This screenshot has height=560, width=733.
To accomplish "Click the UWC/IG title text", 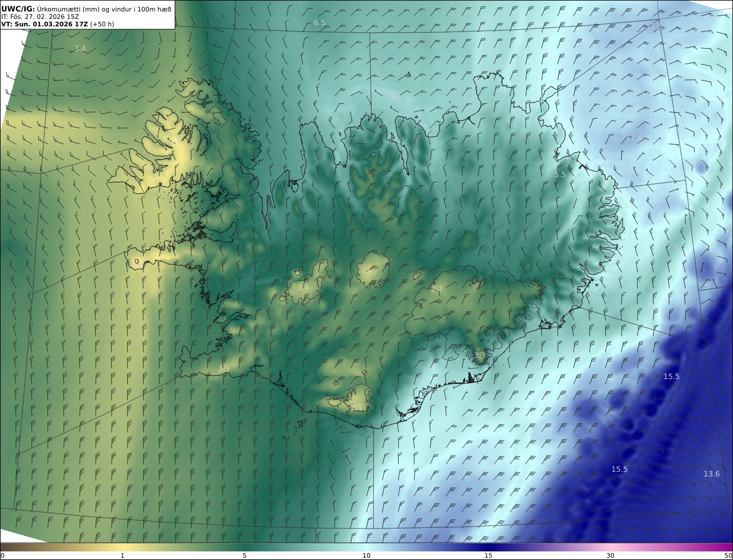I will pos(18,9).
